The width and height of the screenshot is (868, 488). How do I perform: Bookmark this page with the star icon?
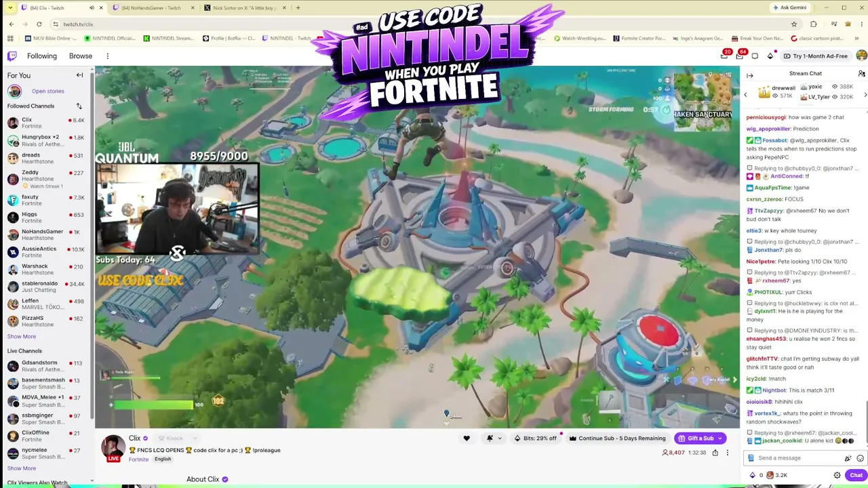pos(794,24)
